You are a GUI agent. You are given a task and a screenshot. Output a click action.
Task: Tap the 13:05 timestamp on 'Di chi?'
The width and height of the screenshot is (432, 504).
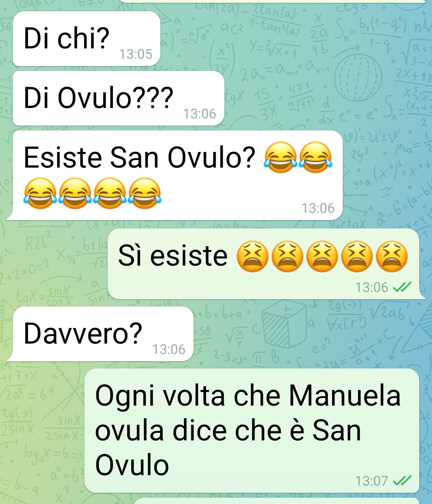(136, 54)
